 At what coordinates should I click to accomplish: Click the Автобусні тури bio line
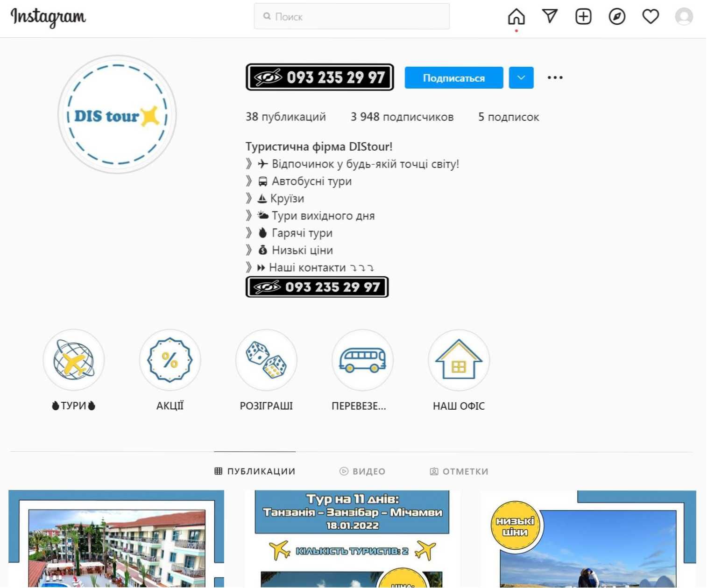[x=299, y=181]
